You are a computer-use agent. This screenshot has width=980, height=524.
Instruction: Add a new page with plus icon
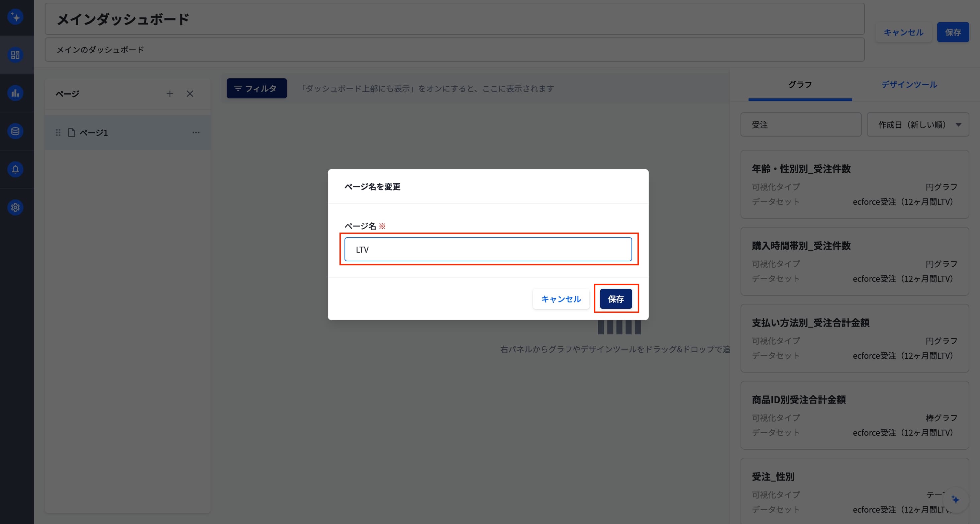pos(170,94)
